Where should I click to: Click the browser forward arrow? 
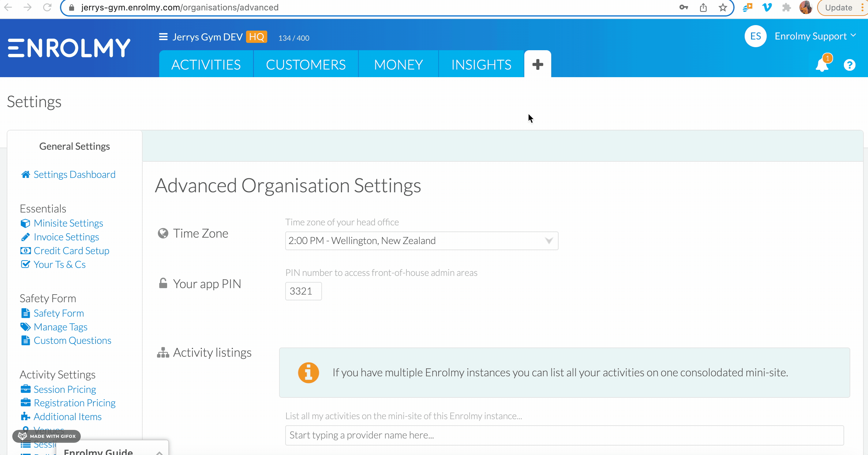pyautogui.click(x=28, y=7)
